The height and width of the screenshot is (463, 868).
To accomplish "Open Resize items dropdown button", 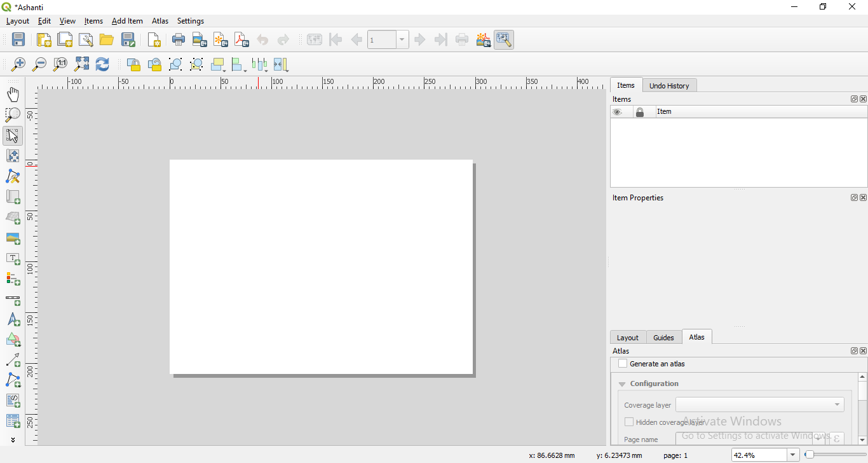I will click(281, 64).
